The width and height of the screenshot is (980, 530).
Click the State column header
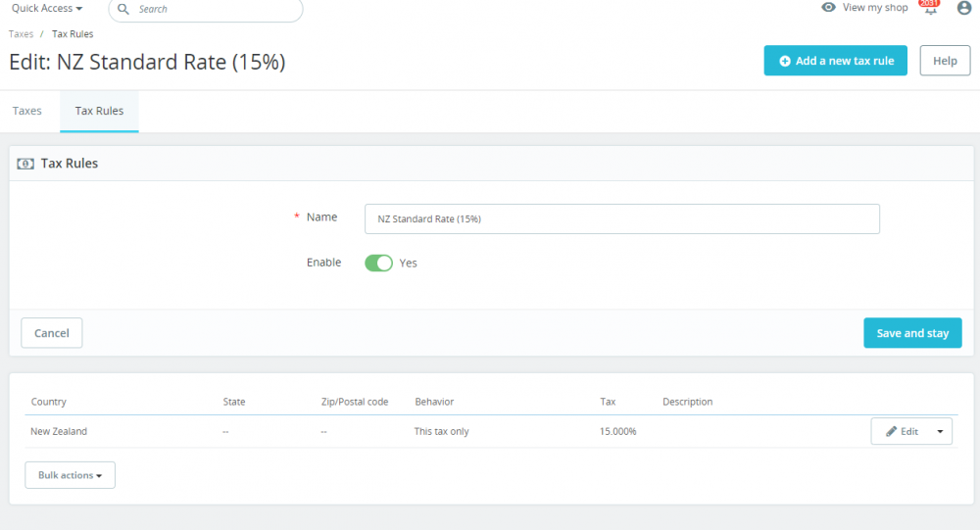[x=234, y=402]
